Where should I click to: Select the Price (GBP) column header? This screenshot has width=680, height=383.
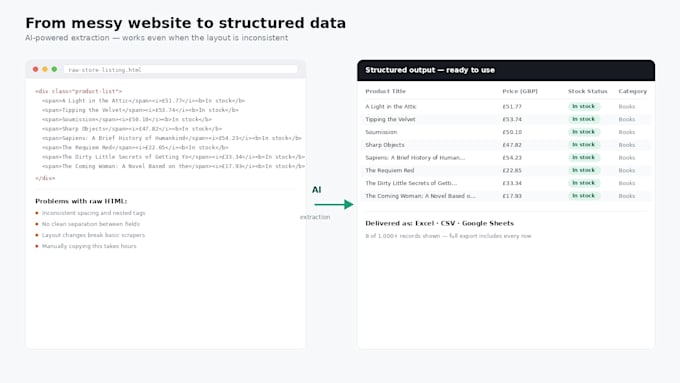point(520,91)
